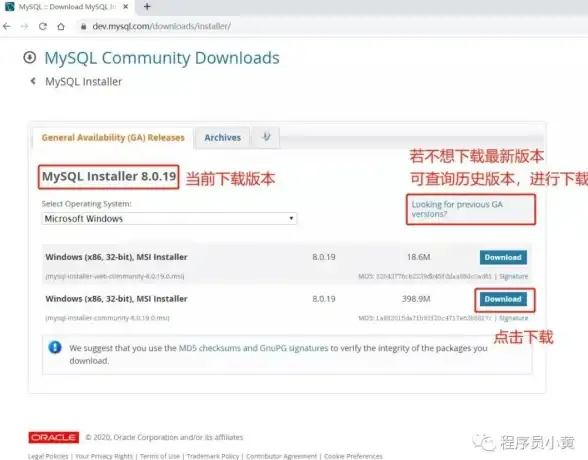Click the 398.9M file size text
The width and height of the screenshot is (588, 460).
tap(416, 299)
